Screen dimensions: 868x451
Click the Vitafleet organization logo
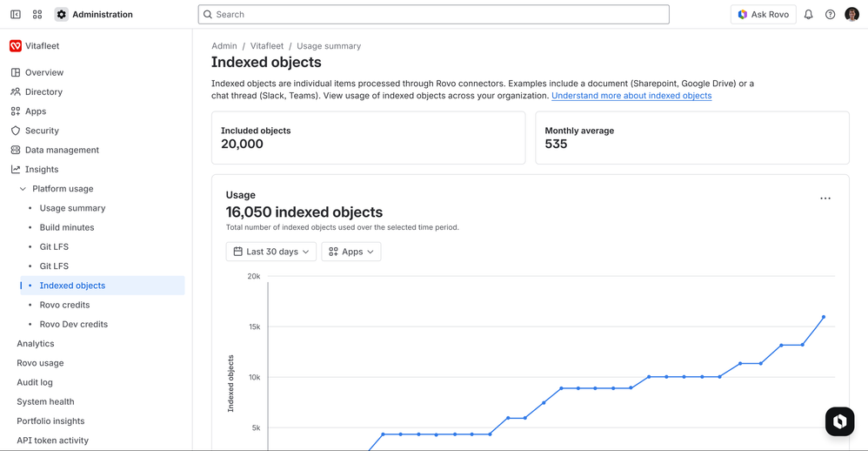coord(16,46)
